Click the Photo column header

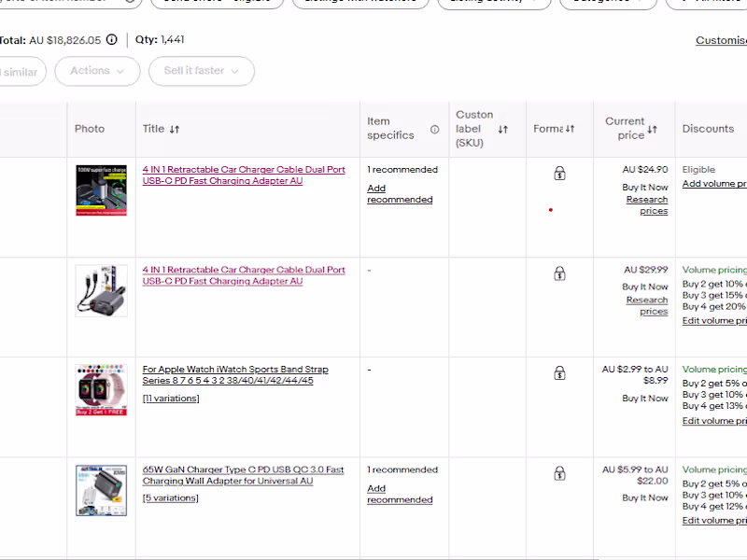(90, 129)
